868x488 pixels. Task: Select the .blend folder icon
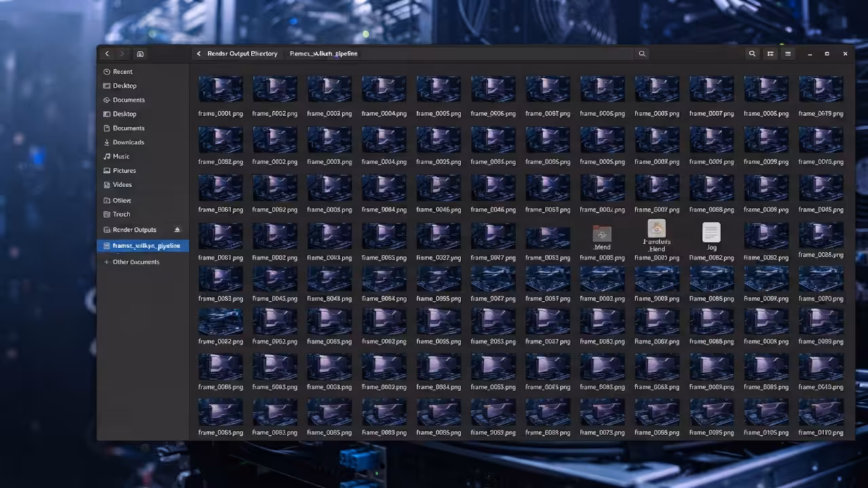602,234
